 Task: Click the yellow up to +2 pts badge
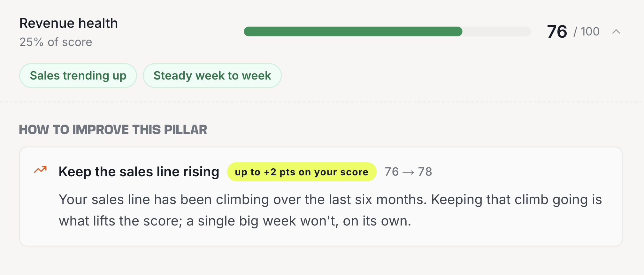coord(302,172)
